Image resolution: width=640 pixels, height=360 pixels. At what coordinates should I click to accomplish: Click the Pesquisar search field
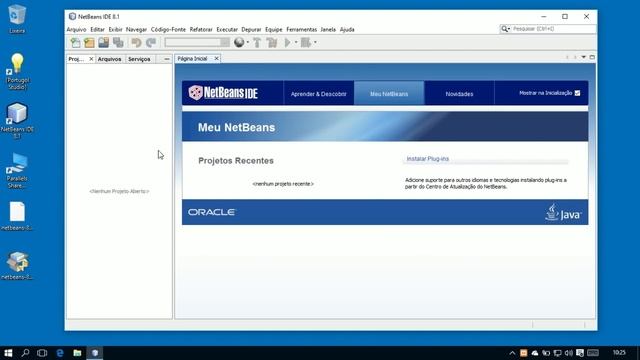coord(553,29)
